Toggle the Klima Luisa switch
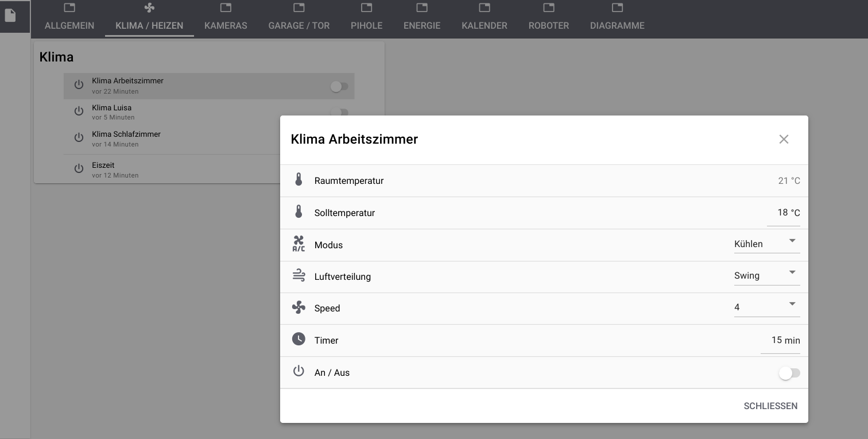The image size is (868, 439). pyautogui.click(x=339, y=111)
